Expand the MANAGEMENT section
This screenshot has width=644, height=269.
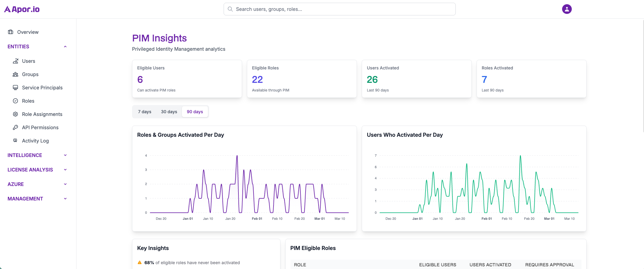(x=65, y=199)
